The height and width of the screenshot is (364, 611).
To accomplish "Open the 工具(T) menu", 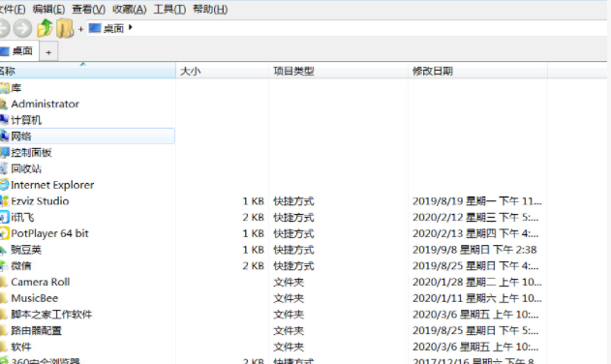I will (169, 9).
